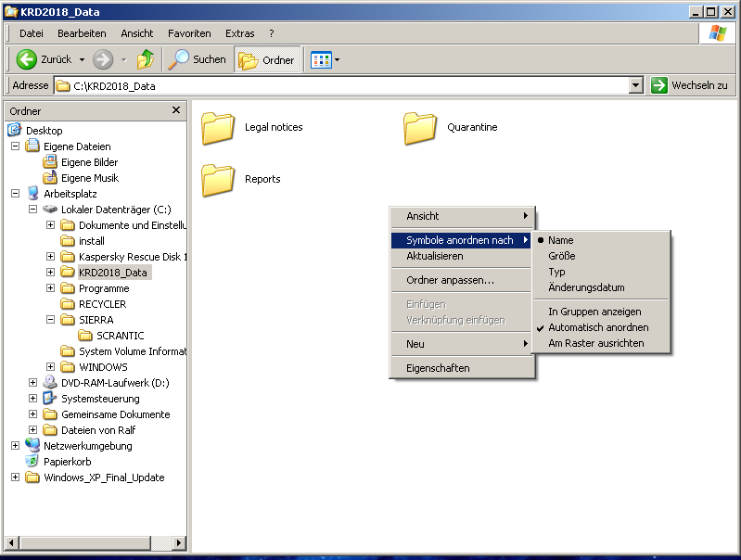
Task: Expand the Dokumente und Einstellungen node
Action: point(50,225)
